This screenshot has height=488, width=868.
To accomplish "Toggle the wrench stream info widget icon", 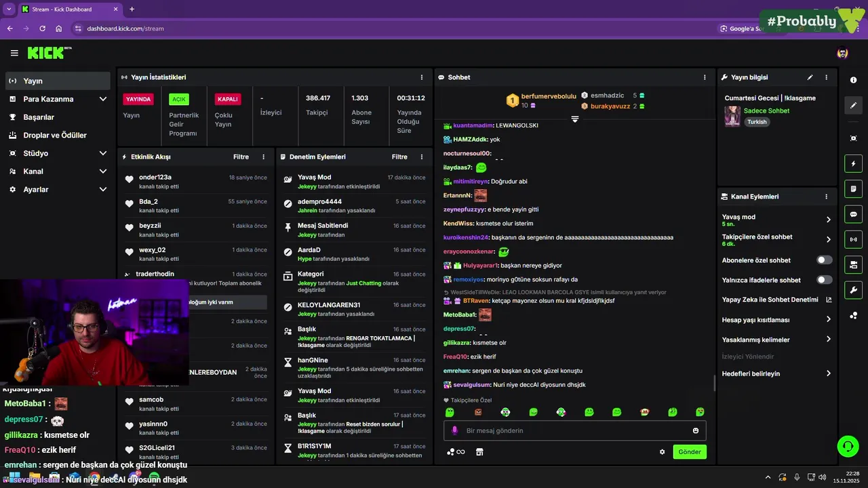I will (853, 289).
